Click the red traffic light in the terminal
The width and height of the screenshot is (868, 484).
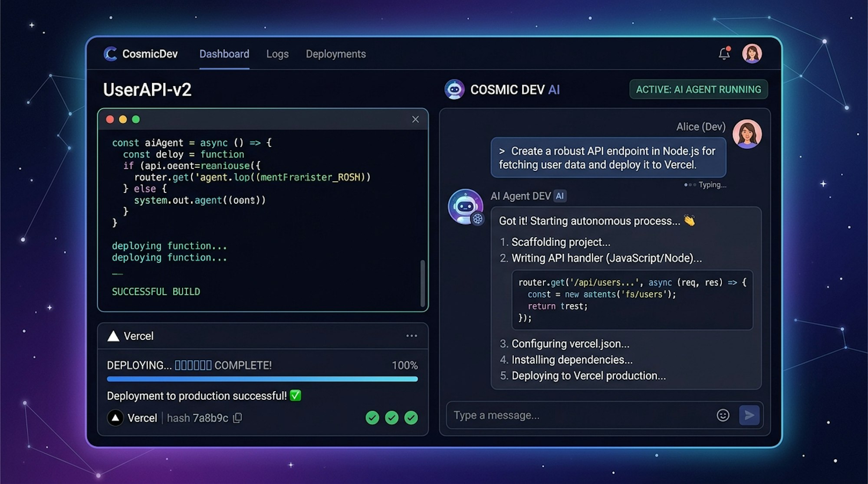tap(110, 119)
